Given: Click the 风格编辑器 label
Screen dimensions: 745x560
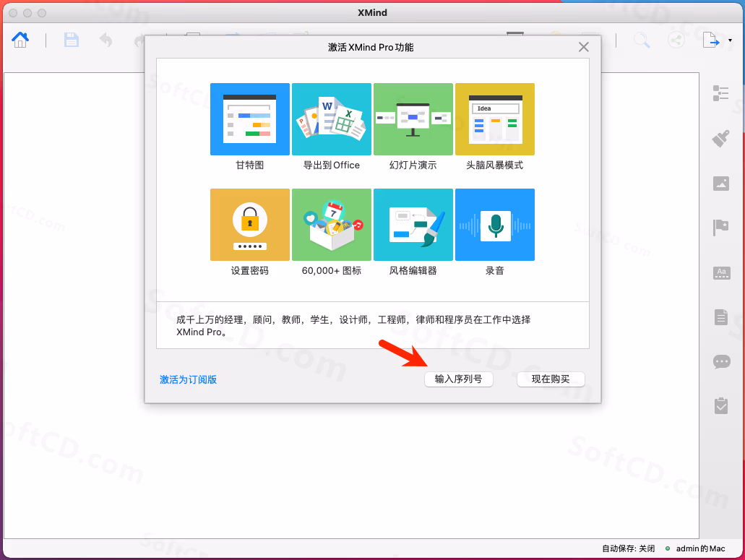Looking at the screenshot, I should (x=413, y=271).
